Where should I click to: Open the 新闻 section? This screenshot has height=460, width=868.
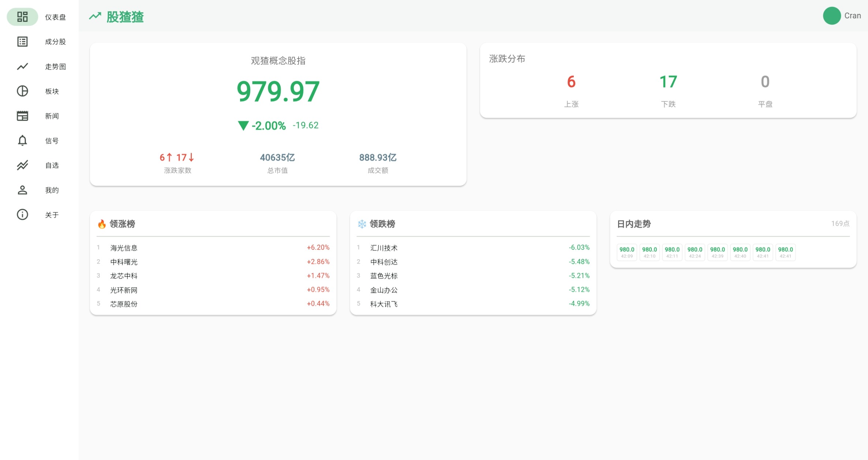coord(52,116)
